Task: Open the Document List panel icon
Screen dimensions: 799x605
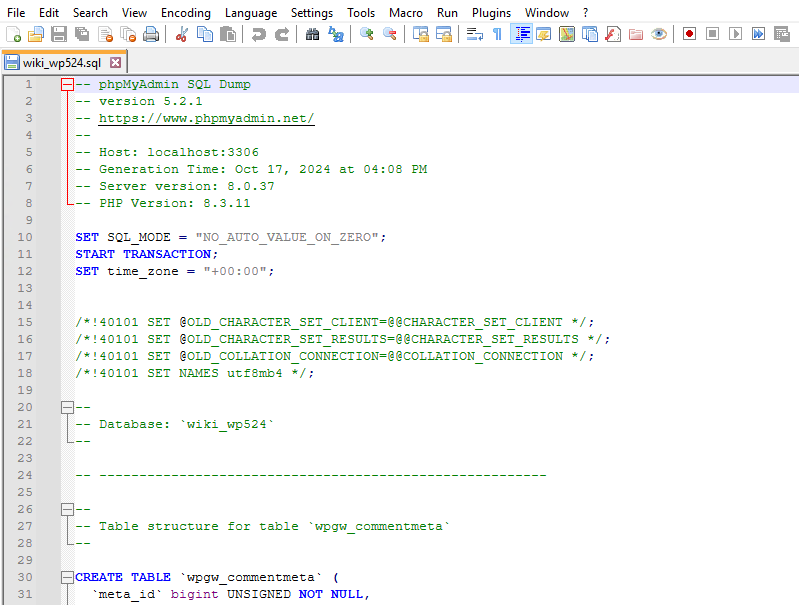Action: [x=590, y=34]
